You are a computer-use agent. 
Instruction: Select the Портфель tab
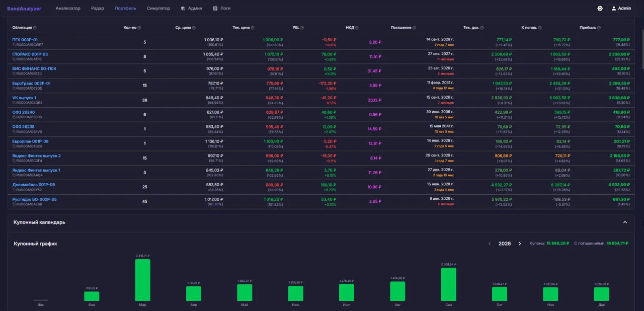click(x=125, y=9)
